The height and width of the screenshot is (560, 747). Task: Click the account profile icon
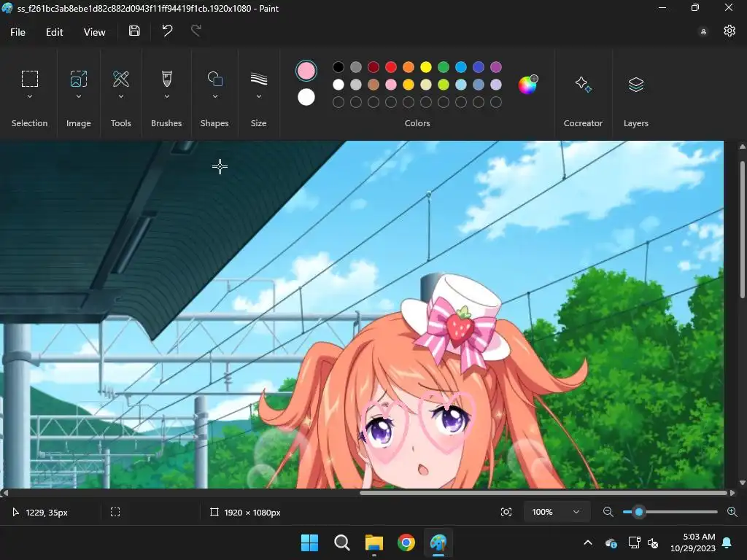tap(703, 32)
